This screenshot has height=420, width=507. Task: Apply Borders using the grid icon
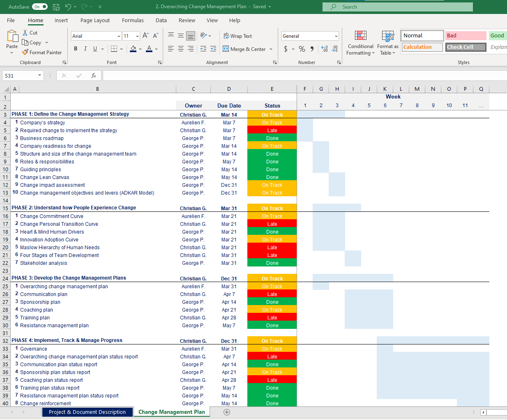114,48
